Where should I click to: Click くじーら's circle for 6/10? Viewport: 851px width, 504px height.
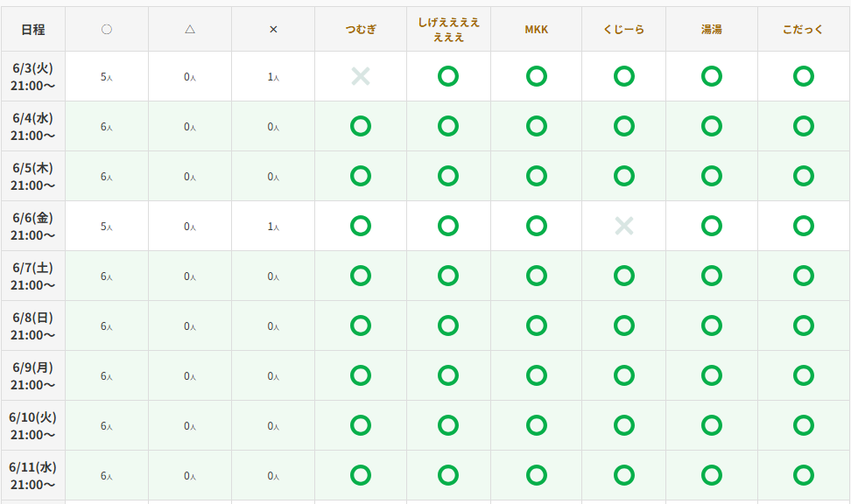[x=624, y=425]
